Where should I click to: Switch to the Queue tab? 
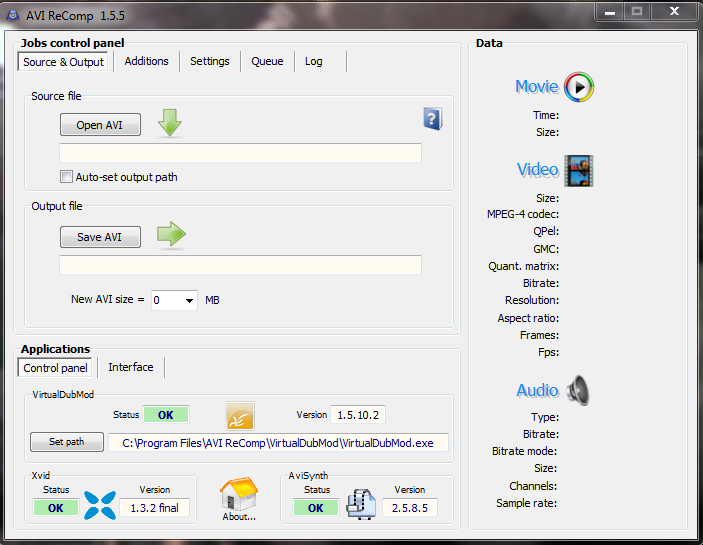point(267,61)
